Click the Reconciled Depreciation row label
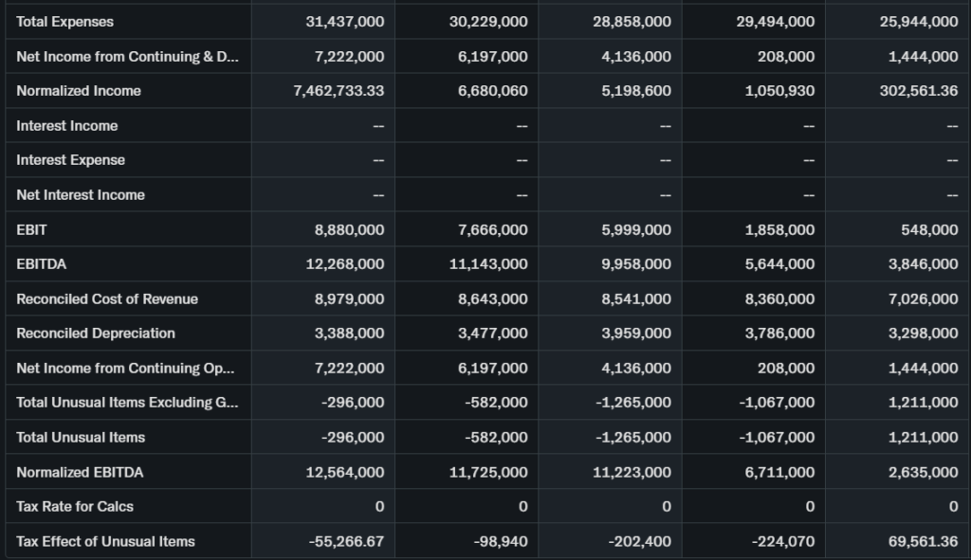Image resolution: width=971 pixels, height=560 pixels. (x=96, y=334)
